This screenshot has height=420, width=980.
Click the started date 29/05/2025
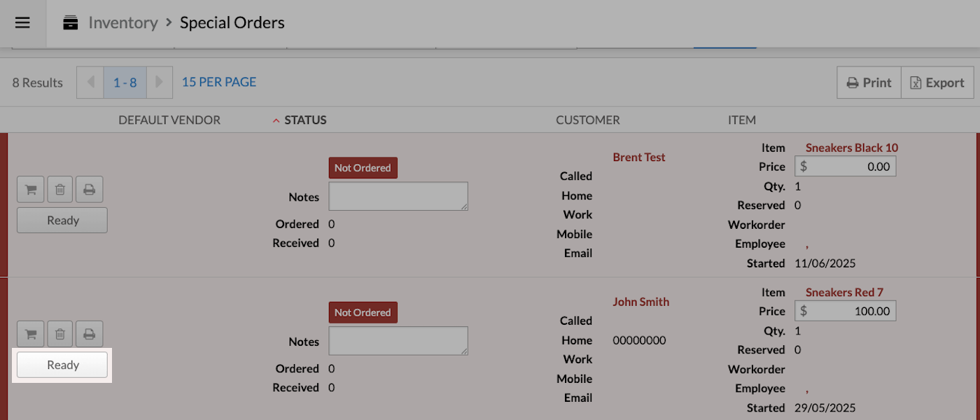(x=825, y=407)
